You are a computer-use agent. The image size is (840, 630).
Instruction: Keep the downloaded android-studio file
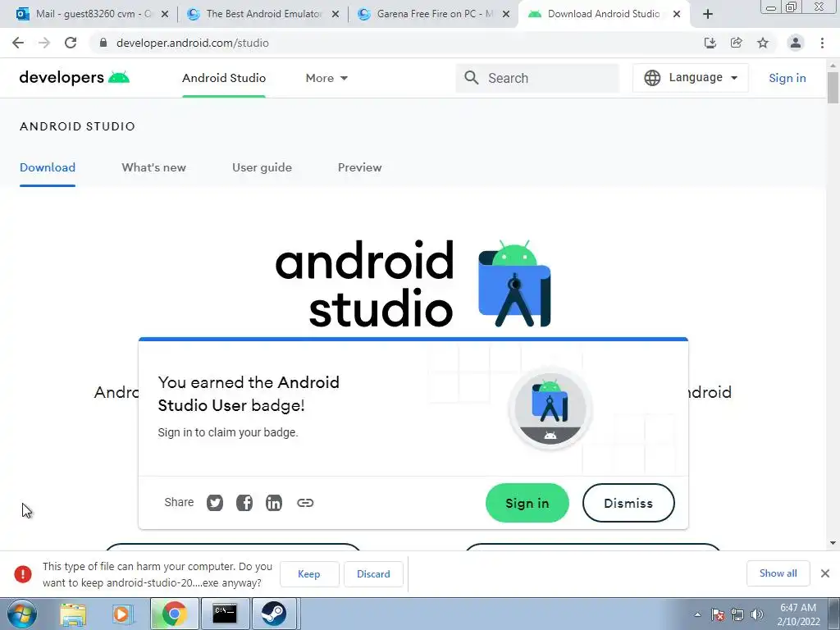click(x=309, y=574)
